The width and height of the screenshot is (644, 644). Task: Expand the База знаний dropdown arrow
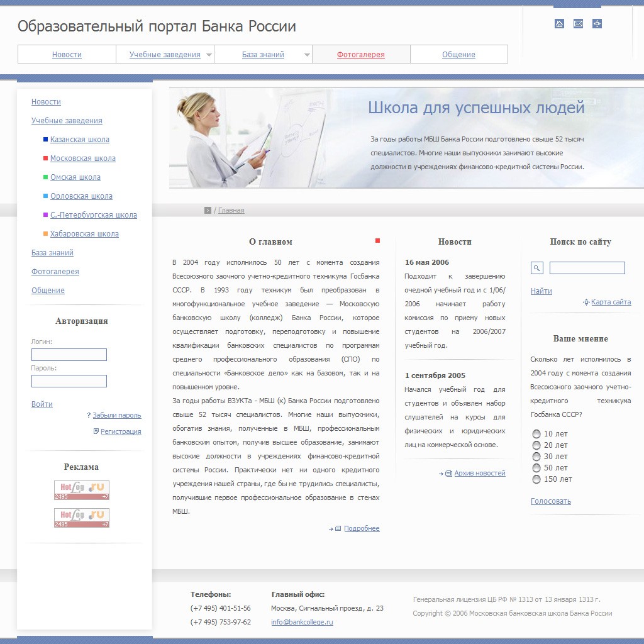click(307, 55)
